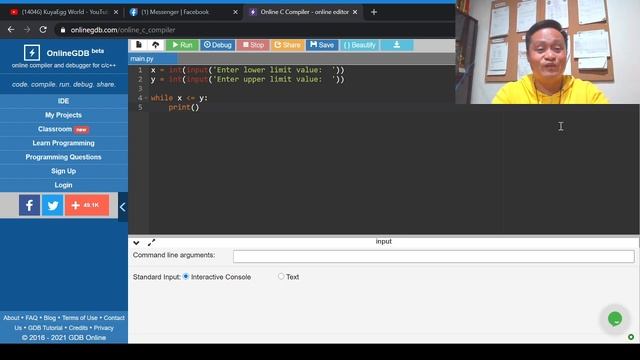Go to Sign Up in sidebar
Viewport: 640px width, 360px height.
pyautogui.click(x=63, y=171)
